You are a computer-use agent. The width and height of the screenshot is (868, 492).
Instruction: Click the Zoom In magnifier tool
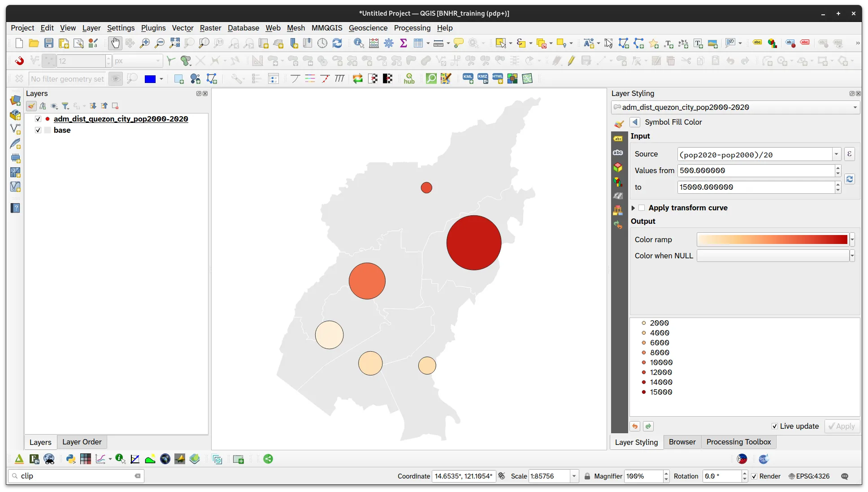(x=145, y=43)
